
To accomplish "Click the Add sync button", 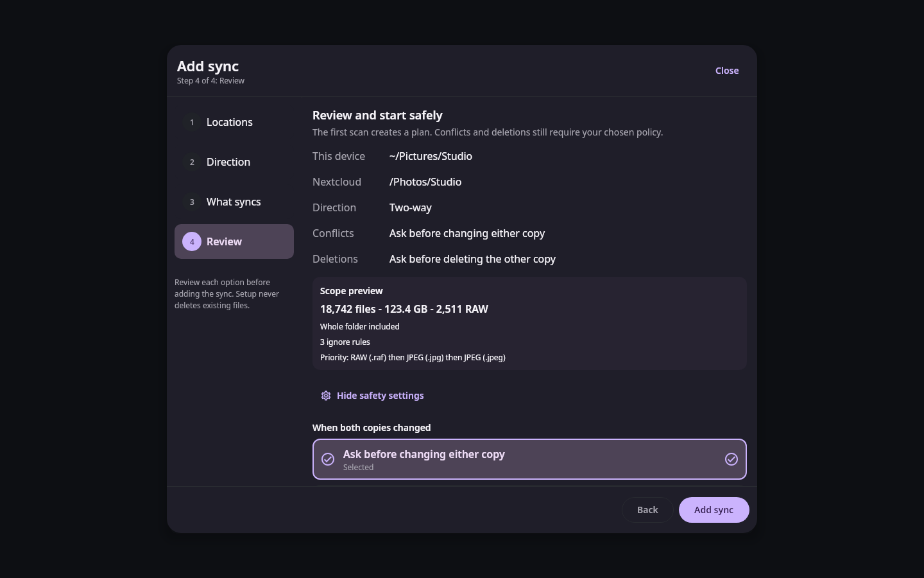I will tap(714, 510).
